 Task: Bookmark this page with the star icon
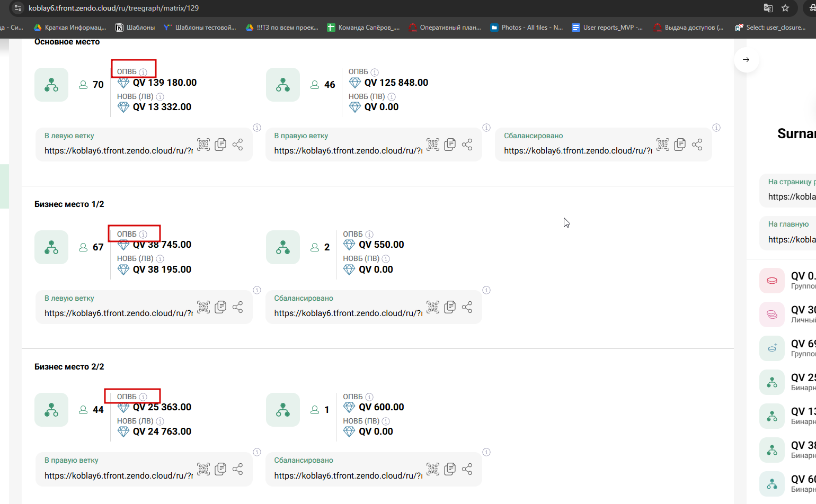point(785,8)
